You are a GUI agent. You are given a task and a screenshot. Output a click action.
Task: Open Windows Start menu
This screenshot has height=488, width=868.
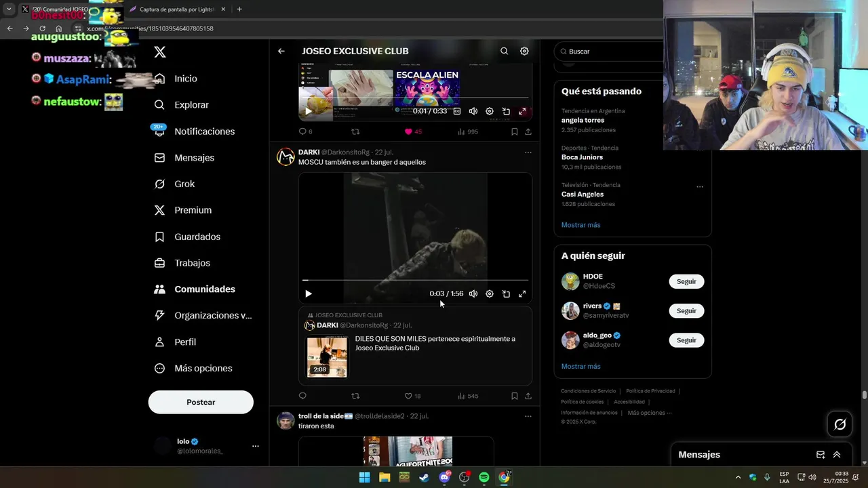point(364,477)
